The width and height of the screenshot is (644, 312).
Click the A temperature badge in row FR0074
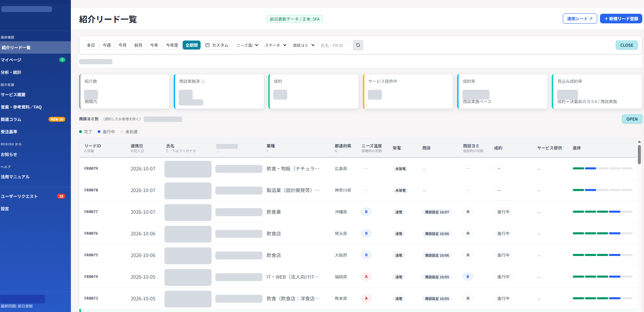[x=366, y=277]
